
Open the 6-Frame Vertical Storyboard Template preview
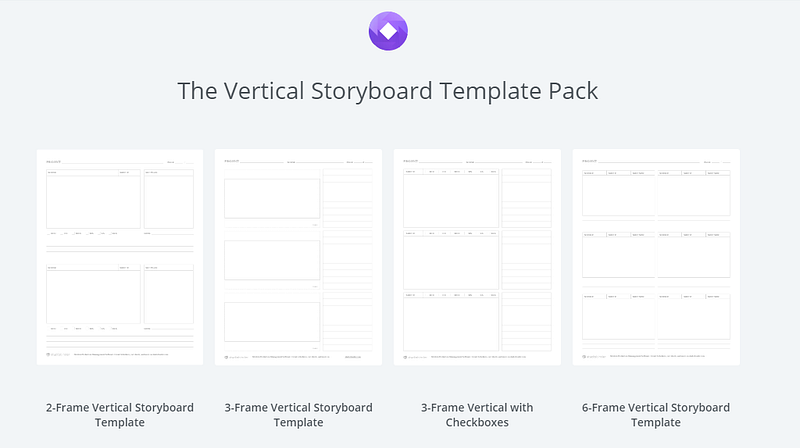pyautogui.click(x=656, y=257)
